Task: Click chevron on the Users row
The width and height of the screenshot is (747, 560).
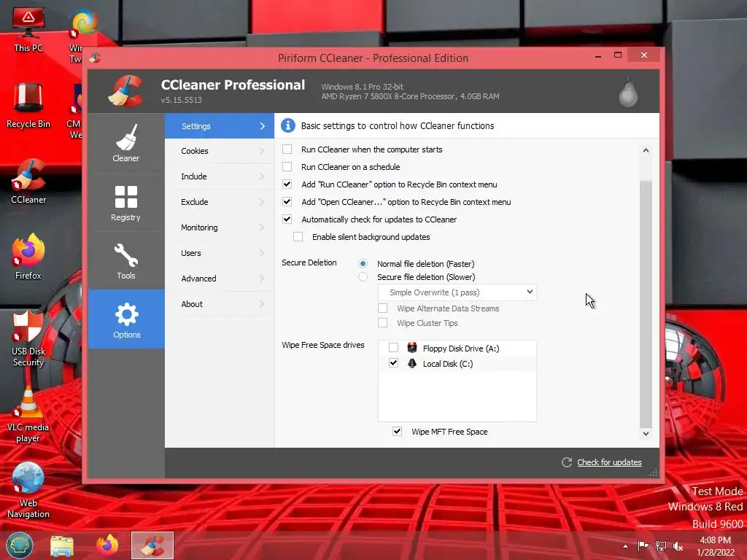Action: click(x=262, y=253)
